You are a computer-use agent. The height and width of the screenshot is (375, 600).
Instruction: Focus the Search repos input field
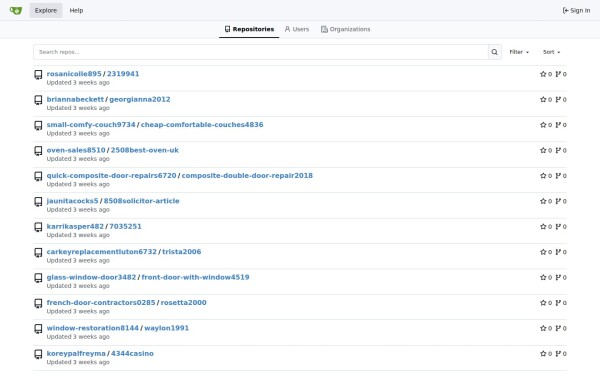[261, 52]
